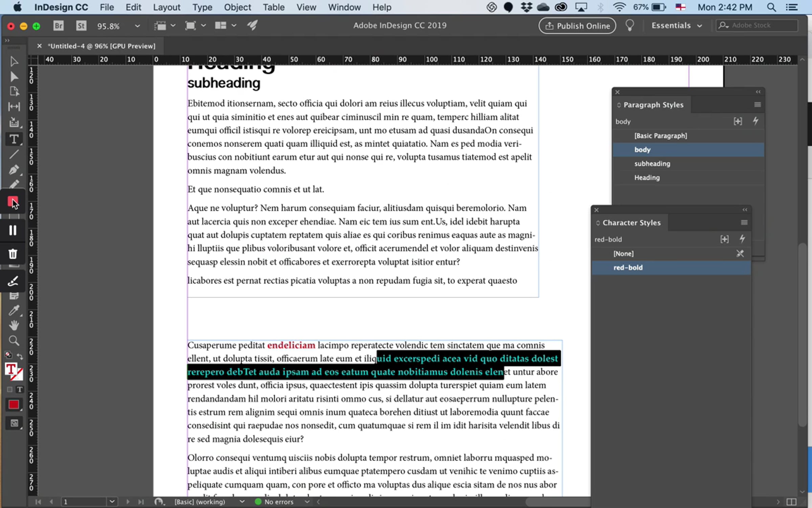Select the Content Collector tool
This screenshot has width=812, height=508.
[14, 122]
